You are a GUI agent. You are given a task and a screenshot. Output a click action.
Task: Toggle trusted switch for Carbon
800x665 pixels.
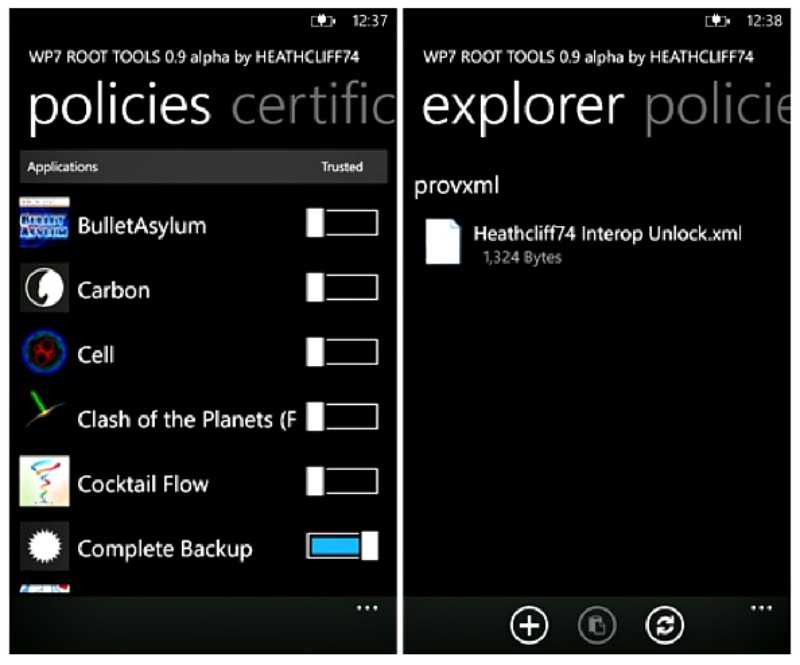(x=342, y=289)
